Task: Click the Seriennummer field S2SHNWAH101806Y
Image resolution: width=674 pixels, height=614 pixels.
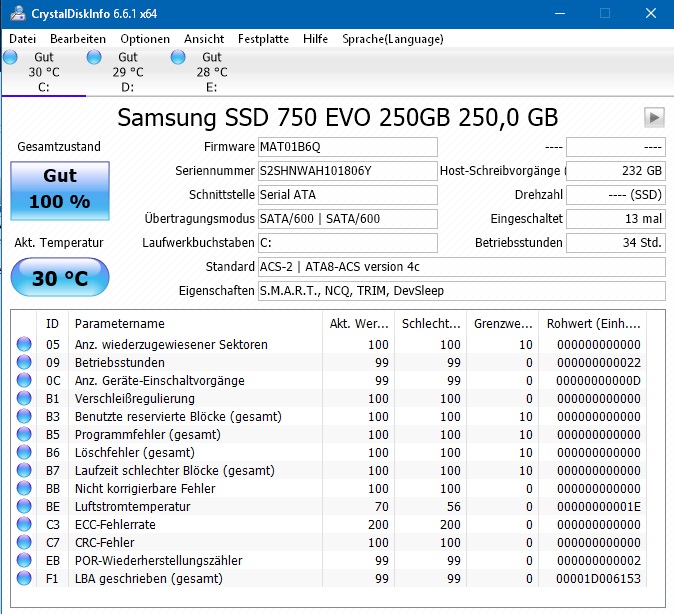Action: point(348,171)
